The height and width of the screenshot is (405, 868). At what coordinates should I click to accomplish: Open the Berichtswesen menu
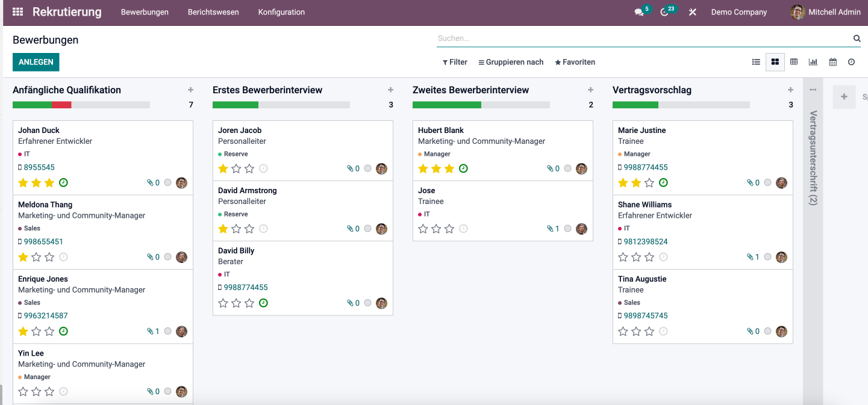pyautogui.click(x=213, y=12)
